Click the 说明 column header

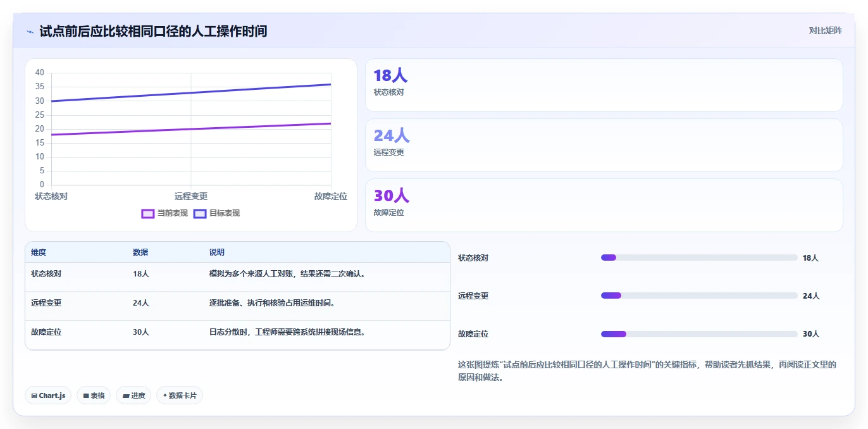(217, 252)
